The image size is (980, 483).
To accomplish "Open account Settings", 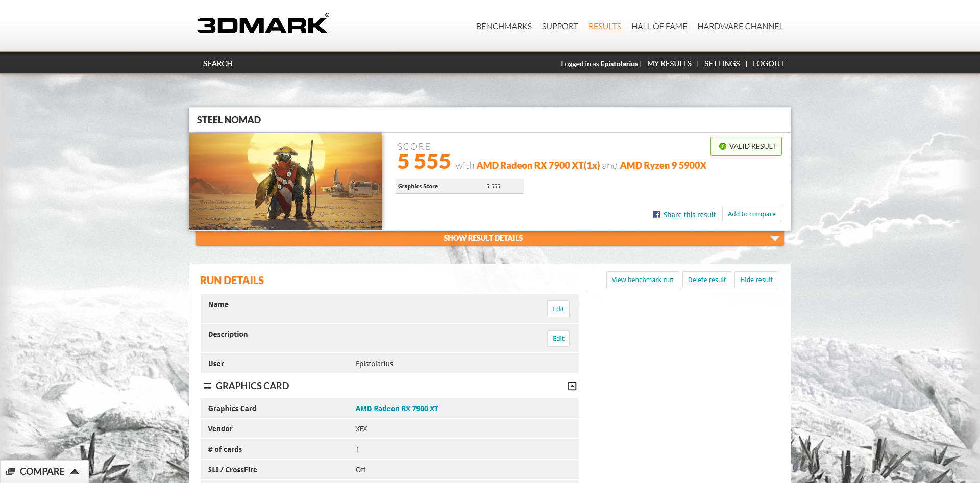I will coord(722,63).
